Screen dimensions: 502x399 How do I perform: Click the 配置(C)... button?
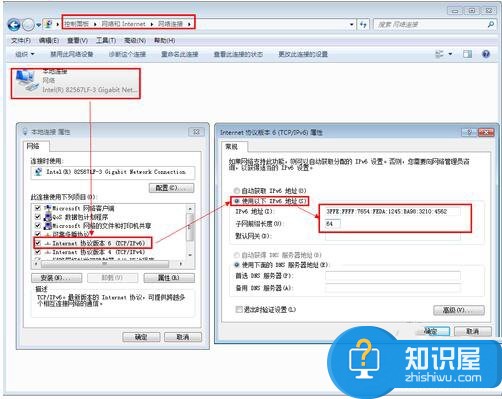point(171,188)
